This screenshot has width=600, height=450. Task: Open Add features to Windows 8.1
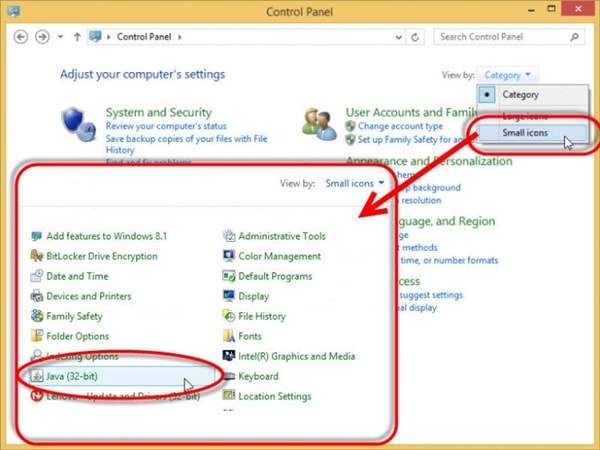pos(107,236)
